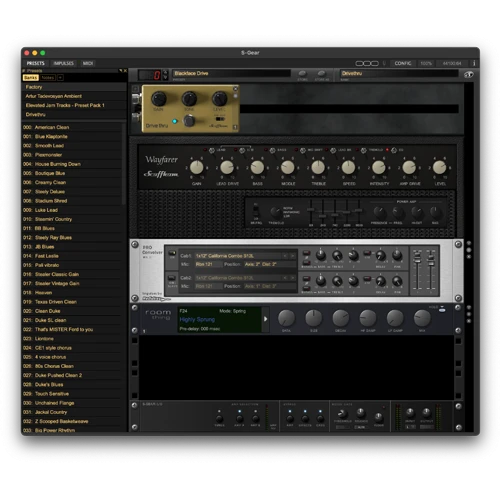Click the Wayfarer amp INTENSITY knob
Image resolution: width=500 pixels, height=500 pixels.
click(379, 167)
